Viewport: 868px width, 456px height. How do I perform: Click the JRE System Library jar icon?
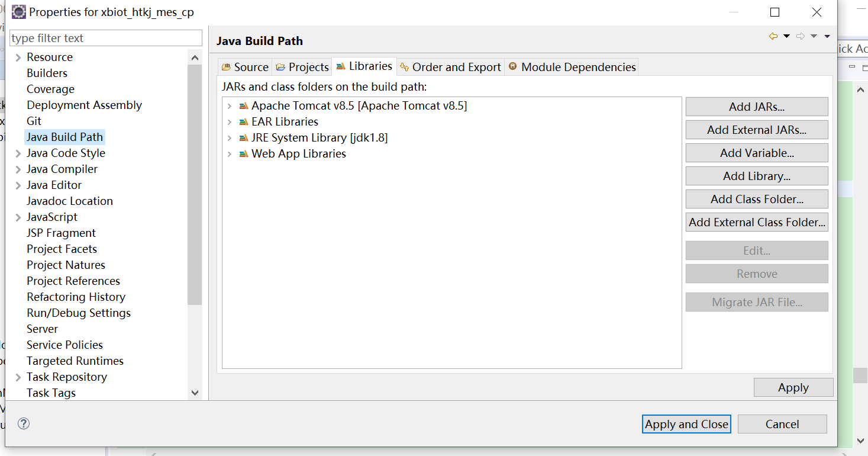click(x=243, y=137)
